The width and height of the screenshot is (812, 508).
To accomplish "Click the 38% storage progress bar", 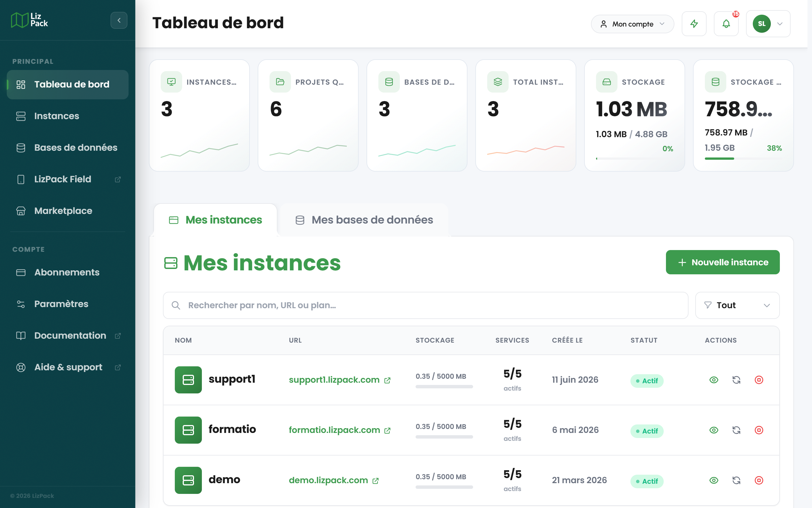I will tap(743, 158).
